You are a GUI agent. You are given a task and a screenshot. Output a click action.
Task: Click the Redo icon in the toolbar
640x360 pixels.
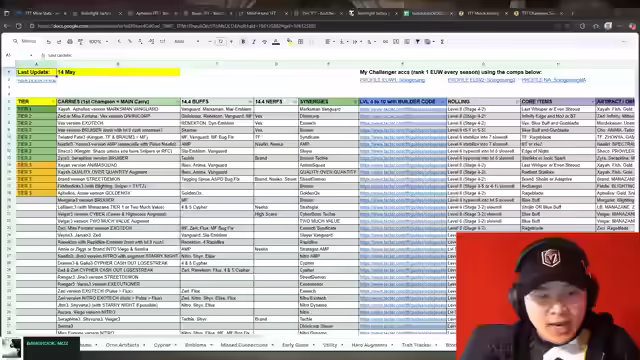point(59,42)
